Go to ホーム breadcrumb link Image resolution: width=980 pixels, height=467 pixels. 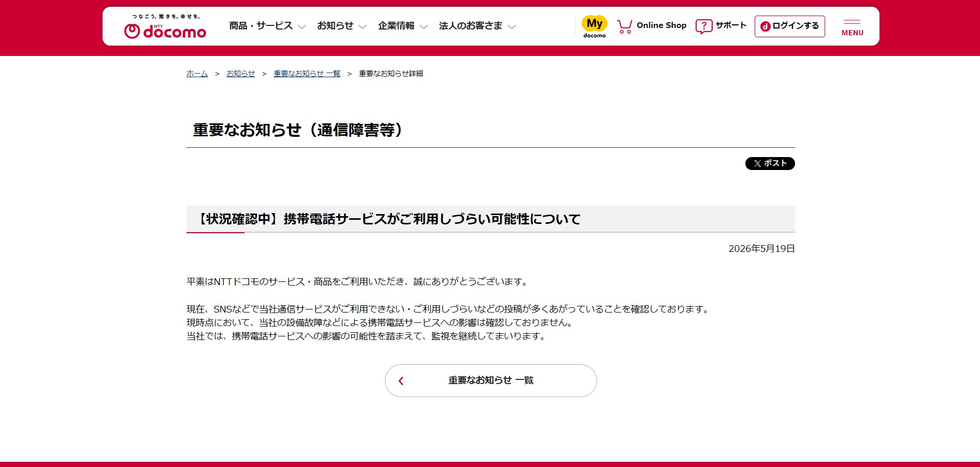[197, 74]
